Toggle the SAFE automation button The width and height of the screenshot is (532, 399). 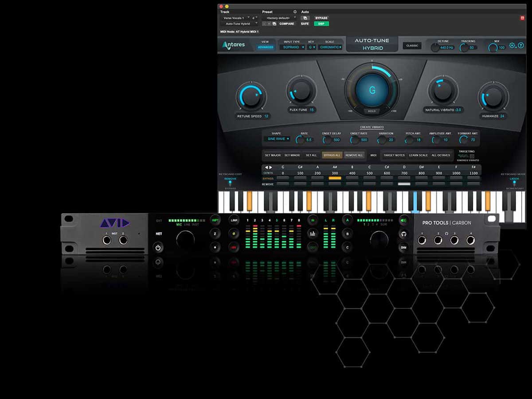(x=305, y=24)
